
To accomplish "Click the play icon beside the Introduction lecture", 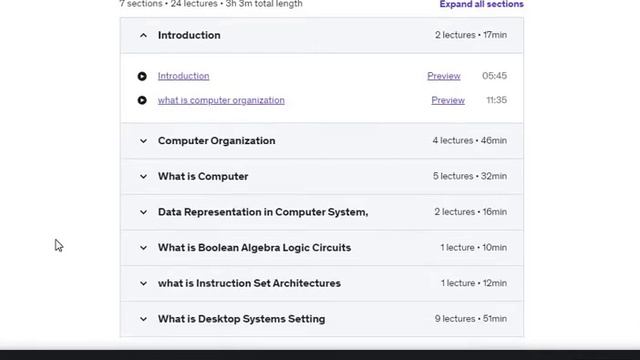I will (142, 76).
